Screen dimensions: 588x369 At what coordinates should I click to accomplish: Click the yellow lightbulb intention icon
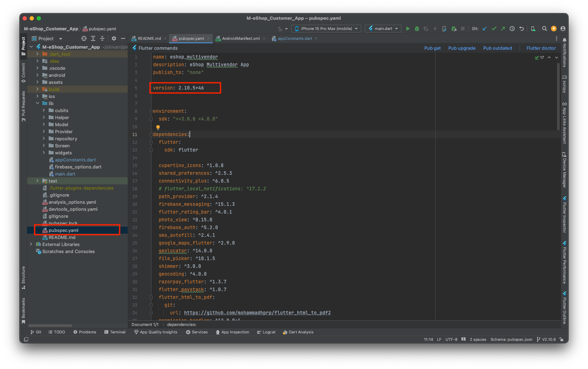click(158, 127)
